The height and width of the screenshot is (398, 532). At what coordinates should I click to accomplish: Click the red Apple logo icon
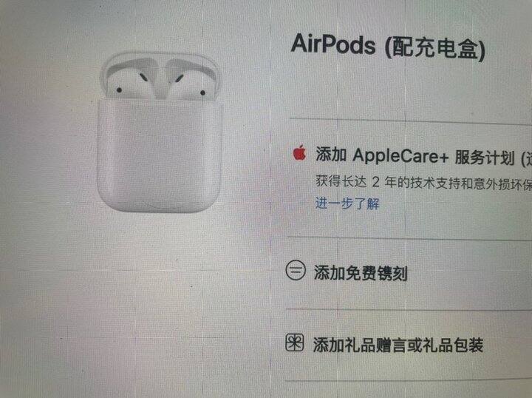[x=299, y=153]
